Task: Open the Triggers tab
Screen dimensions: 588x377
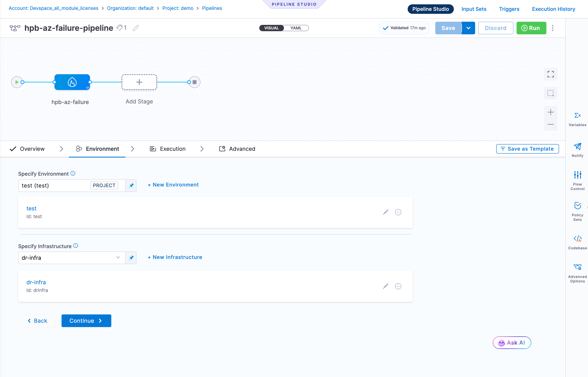Action: tap(509, 9)
